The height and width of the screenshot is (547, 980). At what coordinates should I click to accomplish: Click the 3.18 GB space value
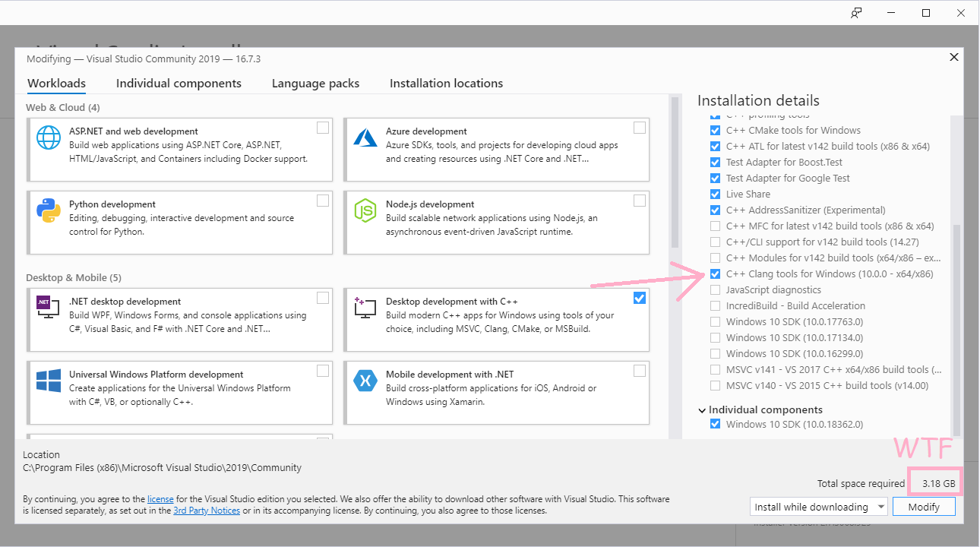coord(938,483)
